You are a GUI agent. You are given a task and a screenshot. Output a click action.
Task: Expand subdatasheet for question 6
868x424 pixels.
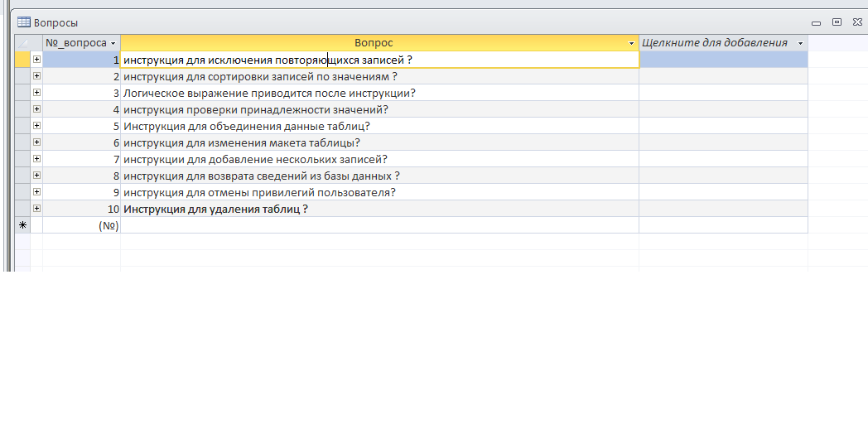(x=36, y=142)
